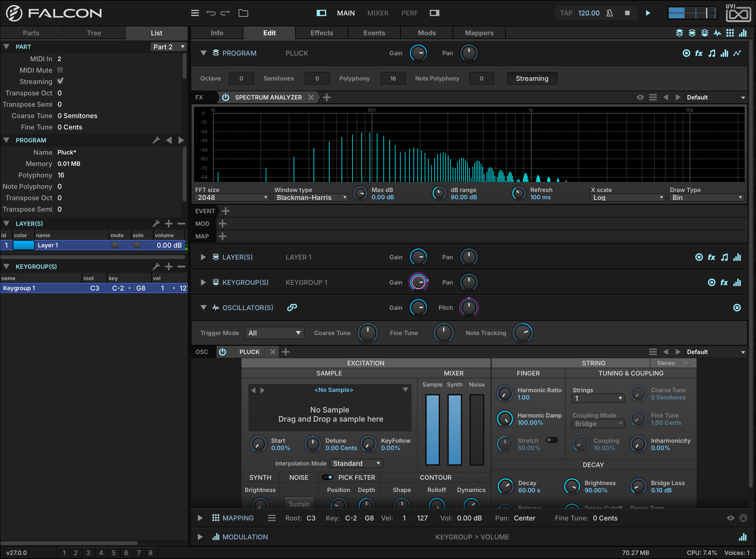Image resolution: width=756 pixels, height=559 pixels.
Task: Open the folder browser icon
Action: [x=243, y=13]
